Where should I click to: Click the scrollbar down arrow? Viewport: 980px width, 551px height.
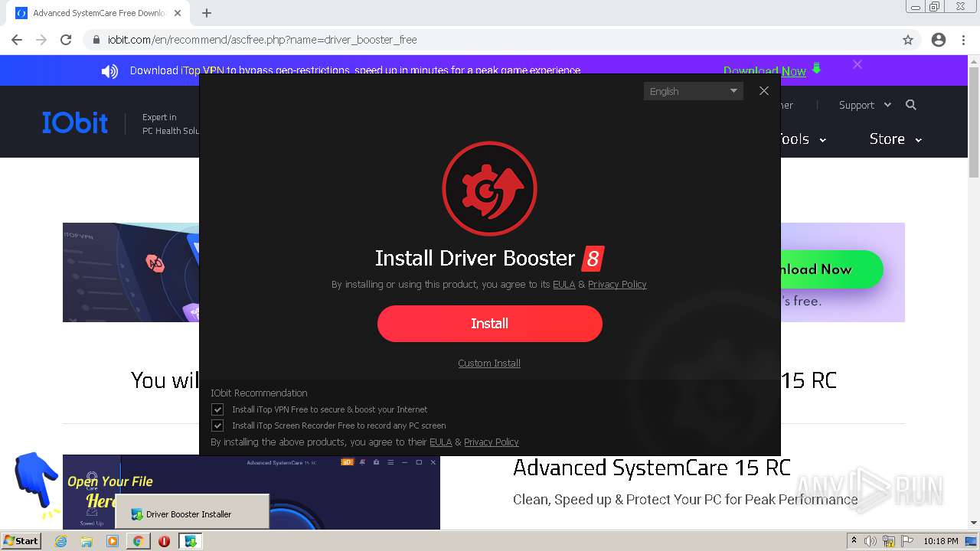pos(974,523)
